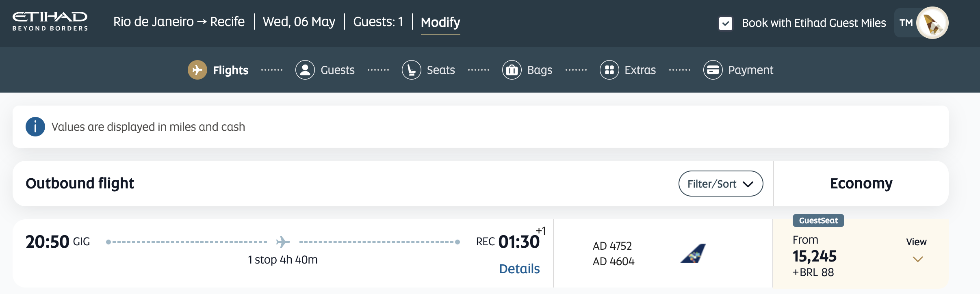Viewport: 980px width, 294px height.
Task: Click the blue information icon
Action: pyautogui.click(x=35, y=127)
